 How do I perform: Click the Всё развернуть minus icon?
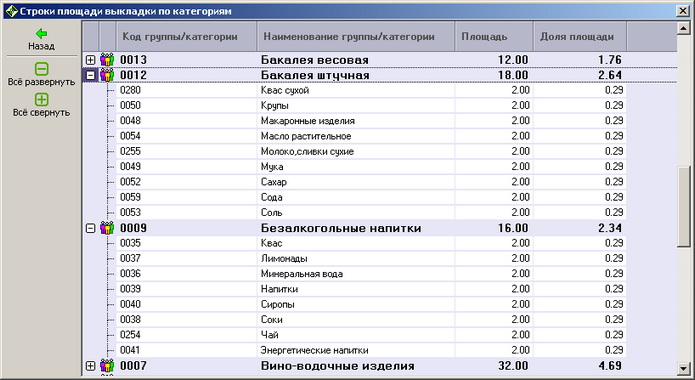(x=41, y=69)
